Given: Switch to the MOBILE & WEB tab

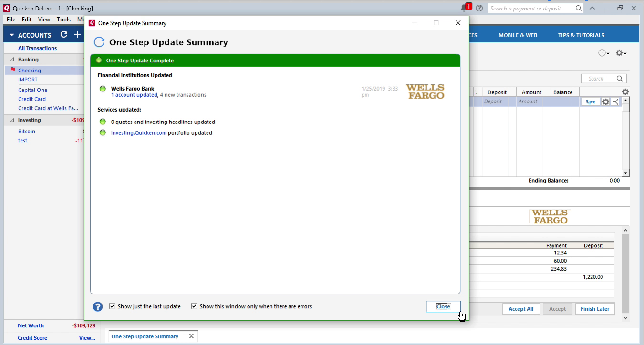Looking at the screenshot, I should pos(518,35).
